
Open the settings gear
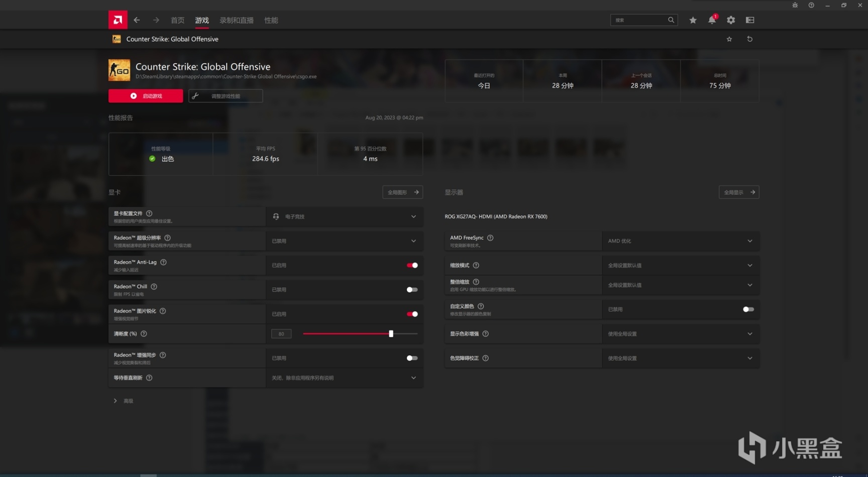pyautogui.click(x=731, y=20)
